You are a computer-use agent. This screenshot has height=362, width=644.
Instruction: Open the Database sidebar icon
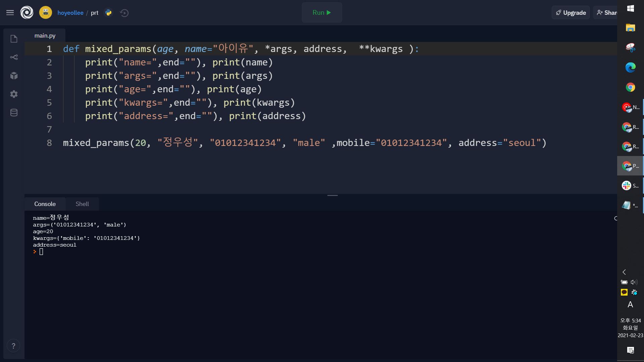14,113
